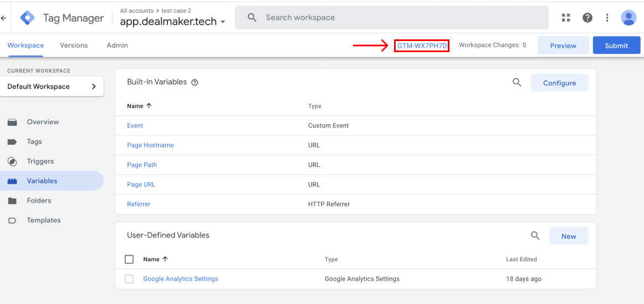Open the Page Path variable link
Image resolution: width=644 pixels, height=304 pixels.
(142, 165)
